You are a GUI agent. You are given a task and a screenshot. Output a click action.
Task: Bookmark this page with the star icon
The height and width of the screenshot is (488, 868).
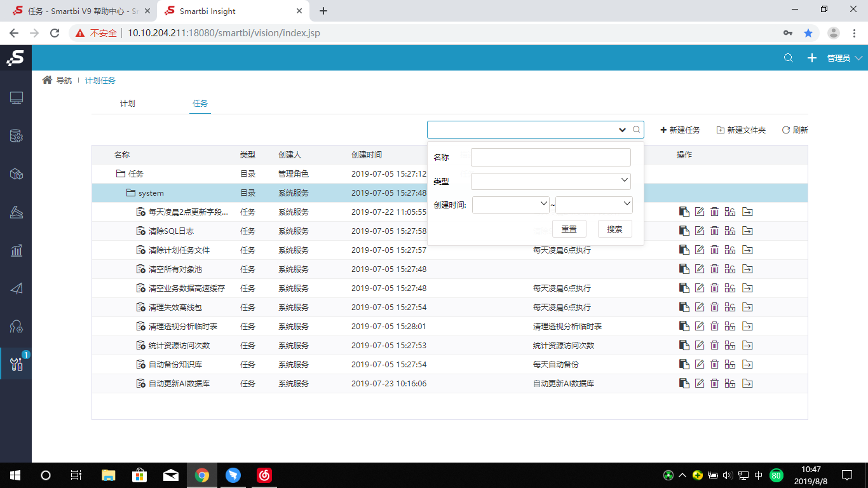tap(808, 33)
